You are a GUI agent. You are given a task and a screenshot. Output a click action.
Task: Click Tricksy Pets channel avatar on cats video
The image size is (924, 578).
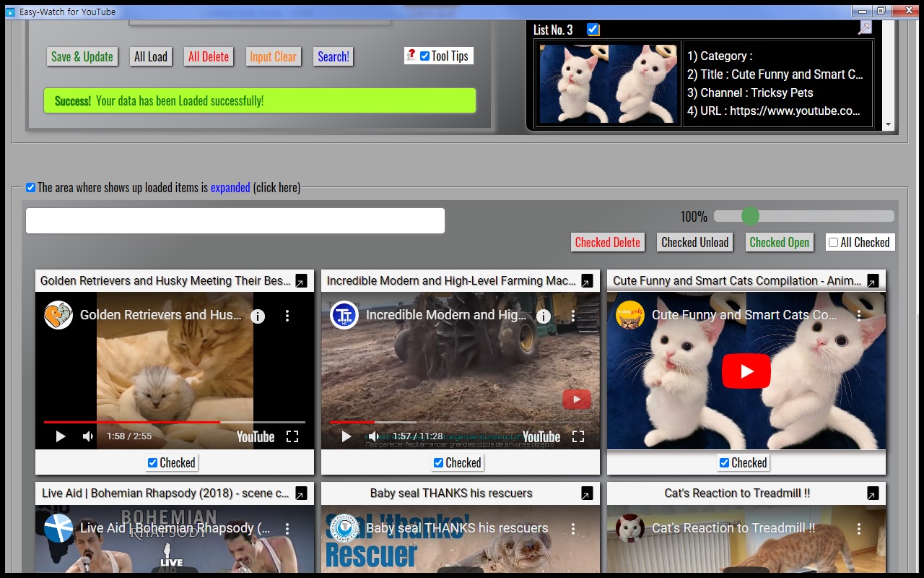[x=630, y=316]
